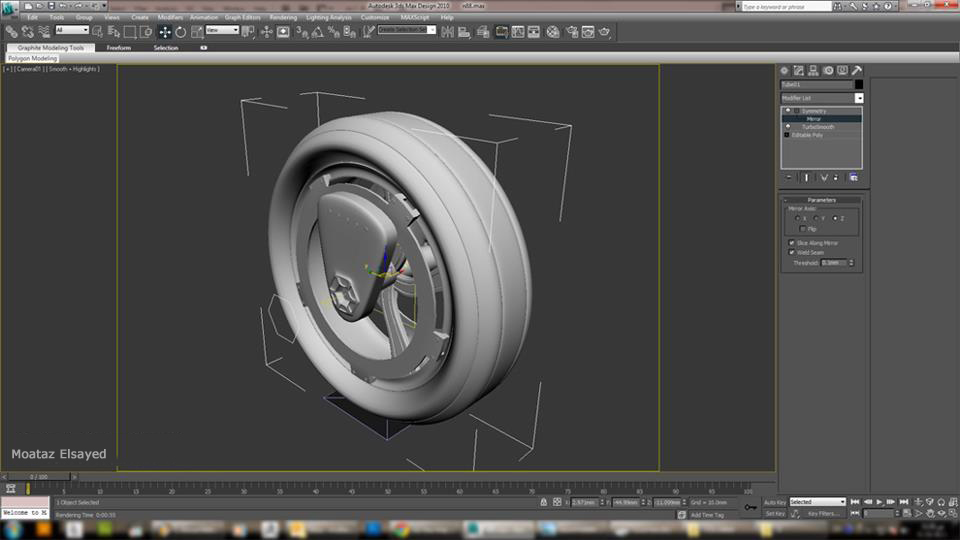Image resolution: width=960 pixels, height=540 pixels.
Task: Toggle Window/Crossing selection mode
Action: click(146, 32)
